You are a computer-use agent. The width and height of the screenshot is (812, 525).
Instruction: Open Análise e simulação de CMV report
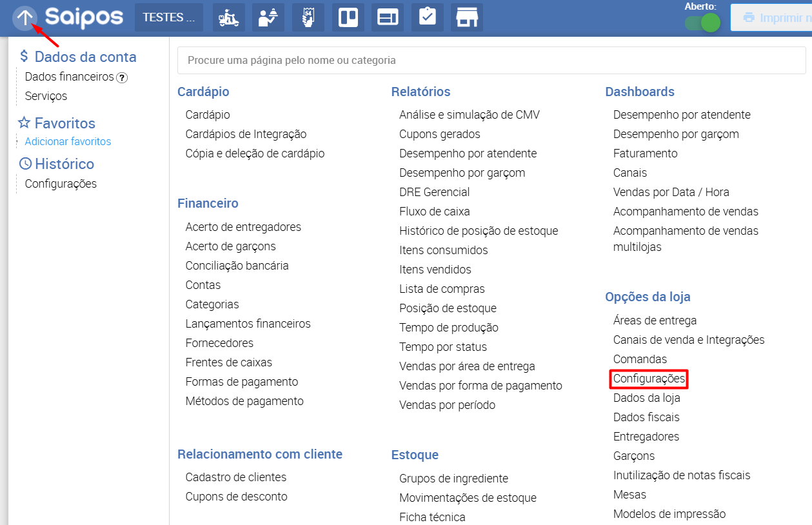pyautogui.click(x=470, y=115)
